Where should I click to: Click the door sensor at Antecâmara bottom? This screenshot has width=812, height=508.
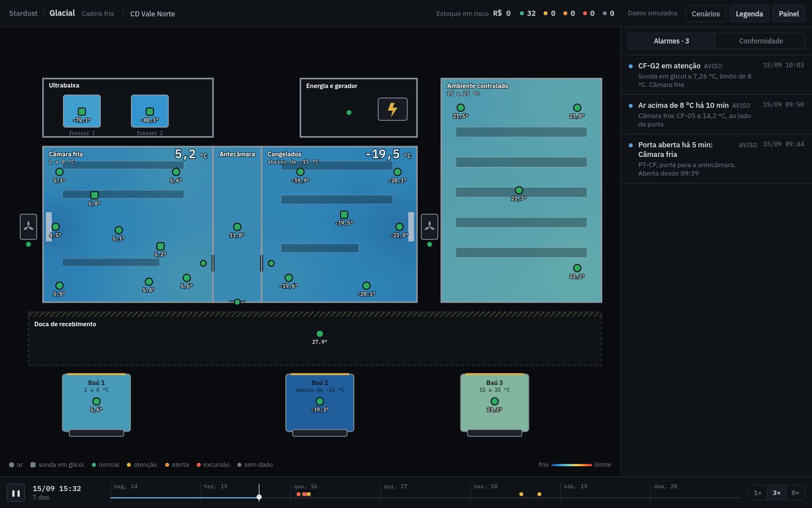click(237, 302)
